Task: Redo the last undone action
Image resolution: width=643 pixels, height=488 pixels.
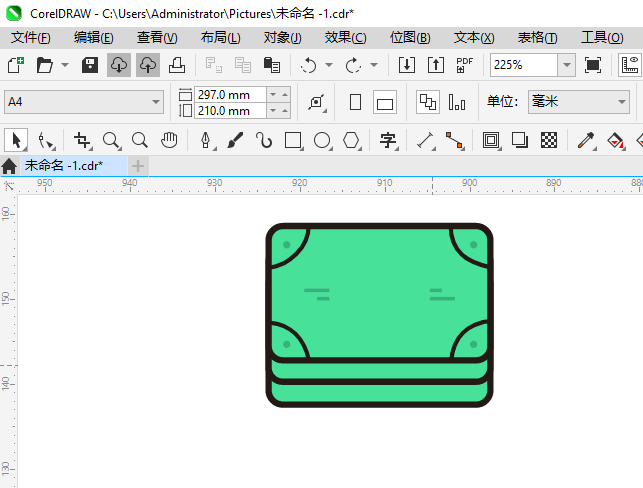Action: [x=353, y=65]
